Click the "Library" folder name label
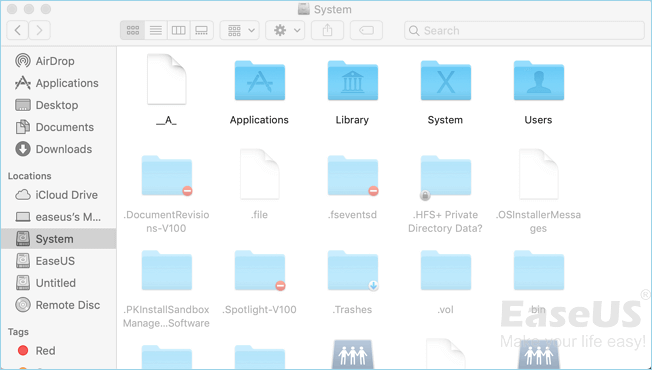Viewport: 652px width, 370px height. [352, 120]
